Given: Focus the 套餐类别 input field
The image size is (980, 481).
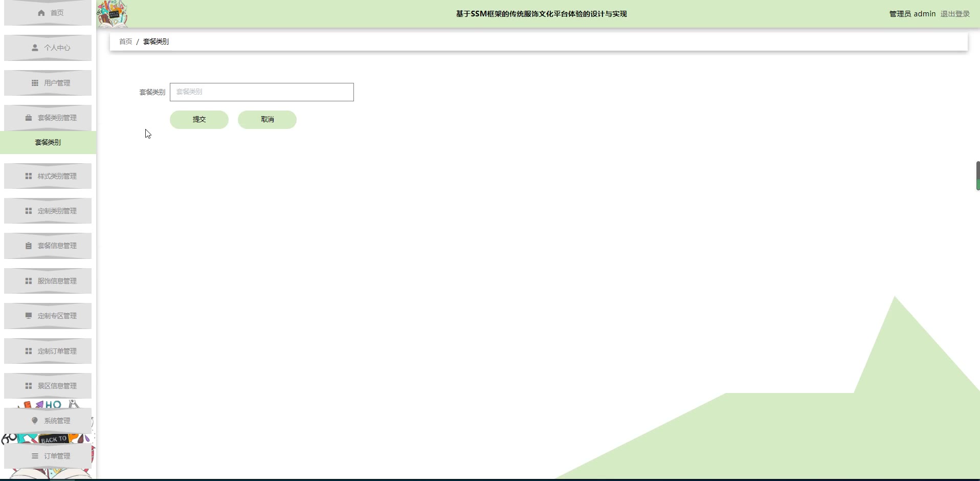Looking at the screenshot, I should pyautogui.click(x=262, y=92).
